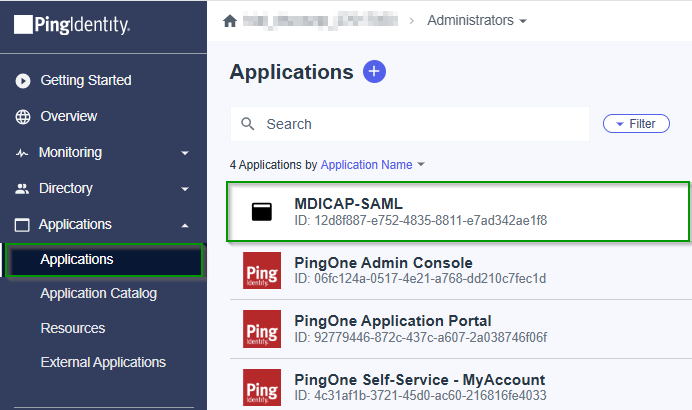
Task: Open the Filter dropdown button
Action: (636, 124)
